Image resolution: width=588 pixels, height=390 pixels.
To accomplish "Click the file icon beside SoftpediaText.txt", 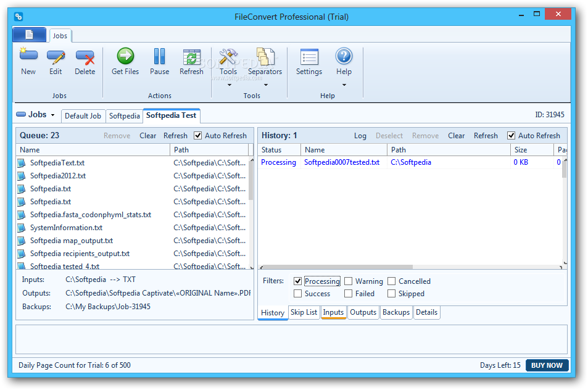I will click(22, 163).
